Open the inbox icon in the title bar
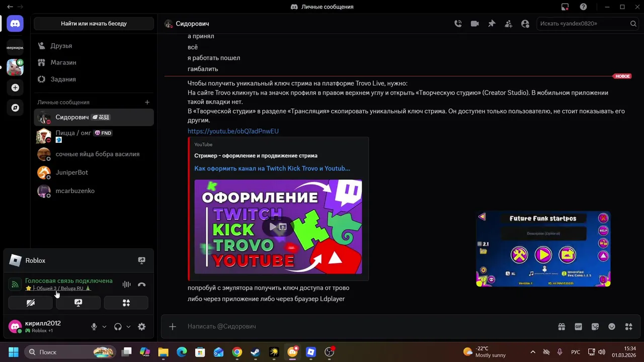This screenshot has width=644, height=362. pyautogui.click(x=565, y=7)
